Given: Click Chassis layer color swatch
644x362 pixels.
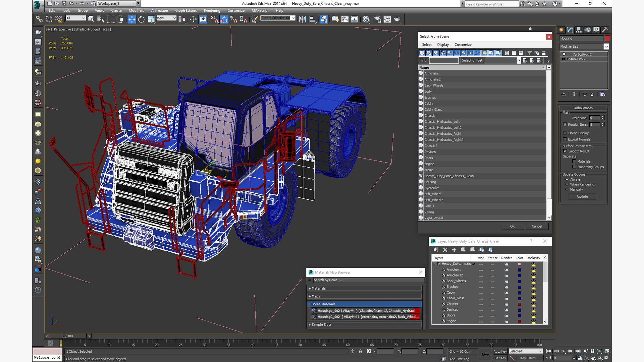Looking at the screenshot, I should pos(519,304).
